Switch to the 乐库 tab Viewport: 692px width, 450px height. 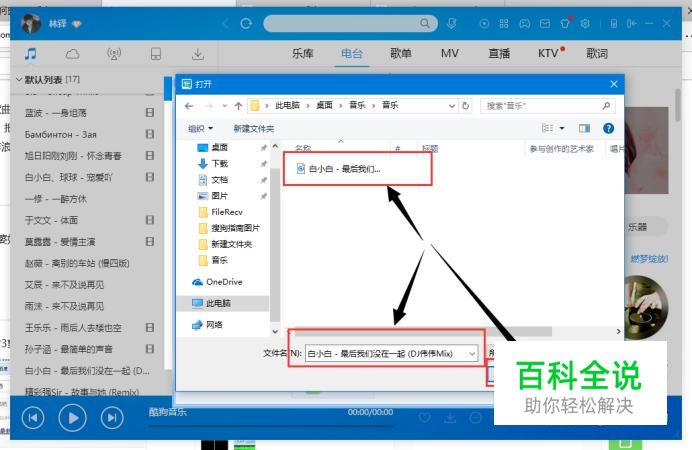(x=302, y=54)
